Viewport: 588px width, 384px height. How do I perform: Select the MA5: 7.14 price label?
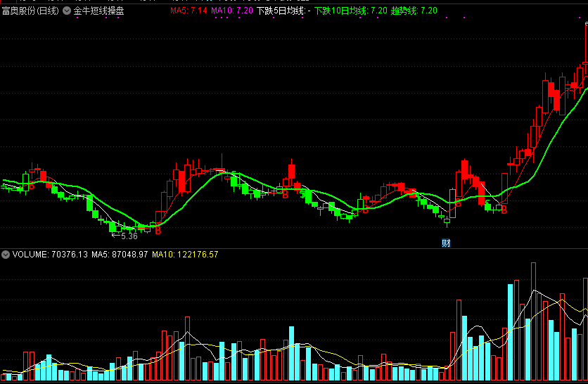(188, 11)
